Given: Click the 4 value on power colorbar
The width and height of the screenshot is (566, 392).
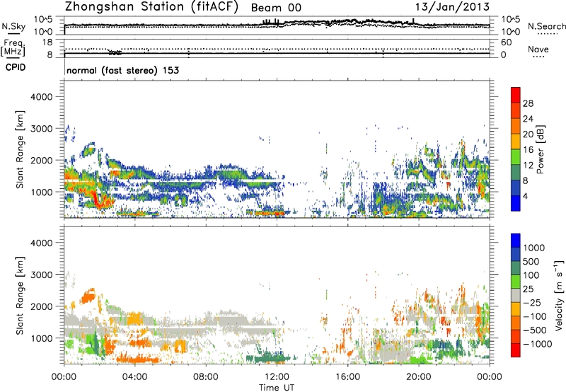Looking at the screenshot, I should (x=525, y=196).
